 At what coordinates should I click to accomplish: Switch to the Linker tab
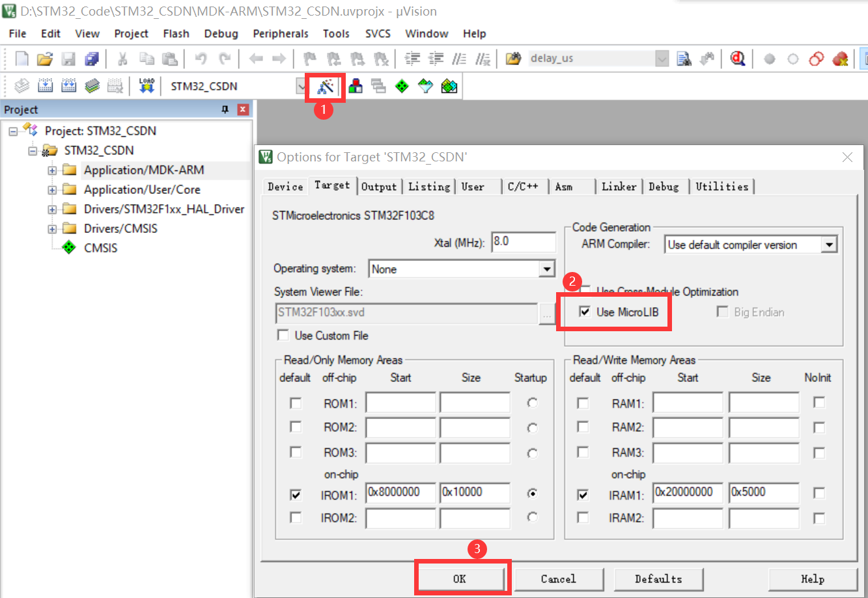point(619,187)
